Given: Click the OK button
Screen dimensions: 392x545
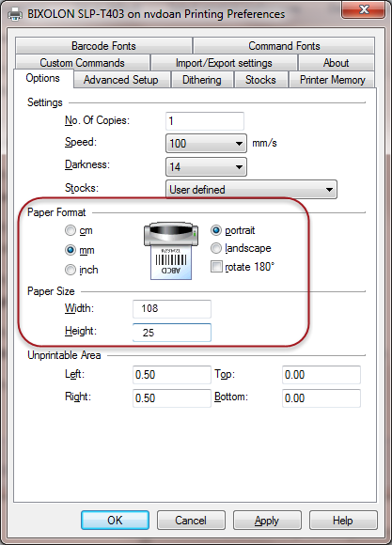Looking at the screenshot, I should pos(115,521).
